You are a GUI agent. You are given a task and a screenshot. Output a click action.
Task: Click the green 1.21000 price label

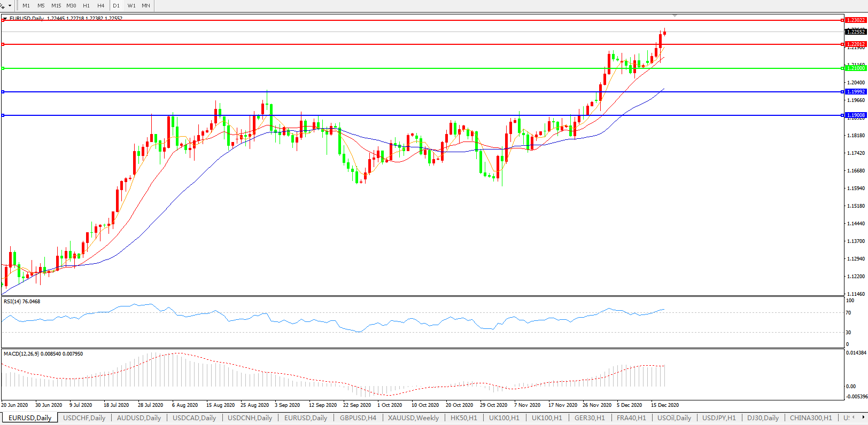(855, 68)
